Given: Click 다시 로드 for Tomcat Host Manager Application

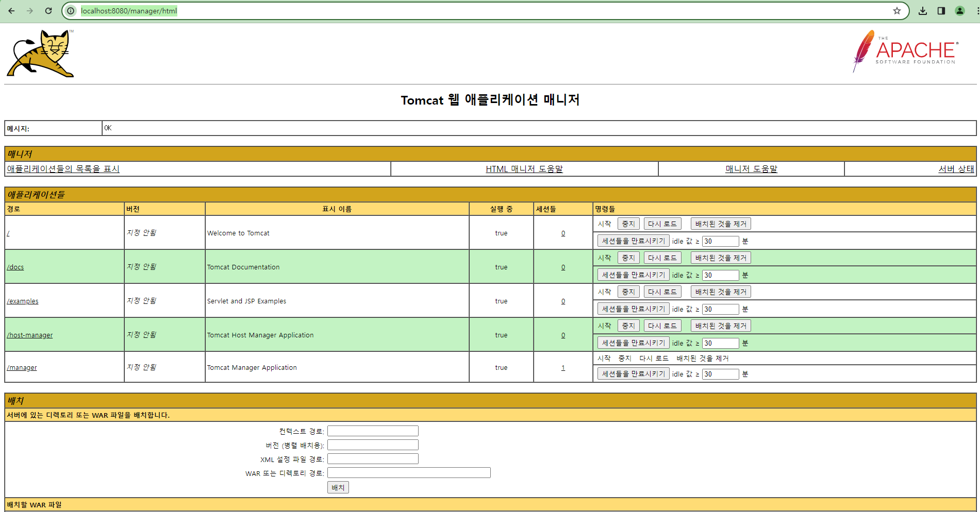Looking at the screenshot, I should [x=662, y=326].
